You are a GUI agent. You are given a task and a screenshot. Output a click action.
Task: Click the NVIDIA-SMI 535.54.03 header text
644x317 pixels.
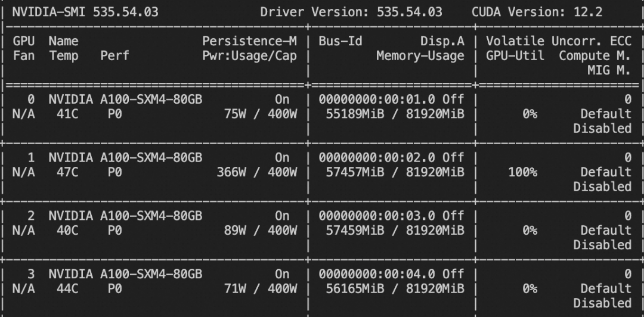tap(85, 12)
